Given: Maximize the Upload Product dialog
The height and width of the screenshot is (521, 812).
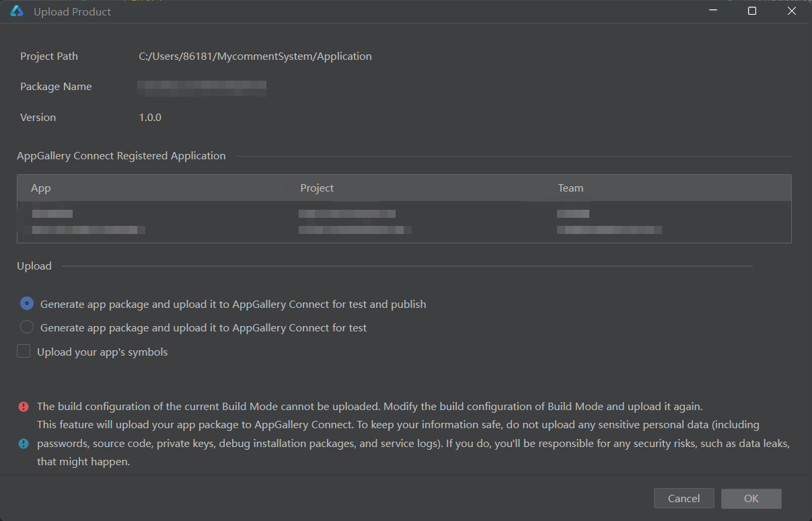Looking at the screenshot, I should (x=752, y=11).
